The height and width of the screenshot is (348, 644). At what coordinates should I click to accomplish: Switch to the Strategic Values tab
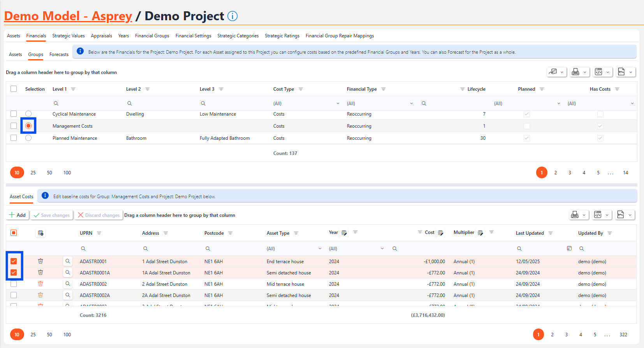pos(69,36)
